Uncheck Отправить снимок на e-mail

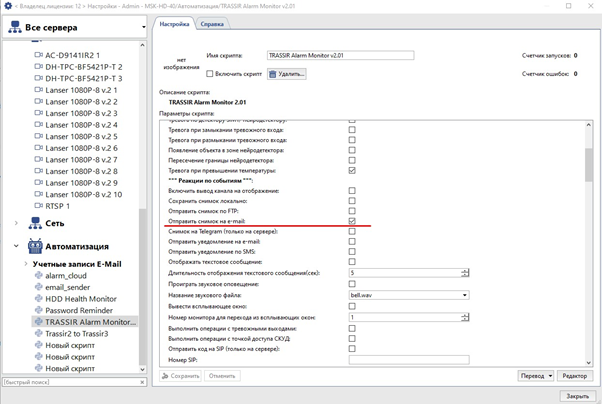(x=352, y=221)
